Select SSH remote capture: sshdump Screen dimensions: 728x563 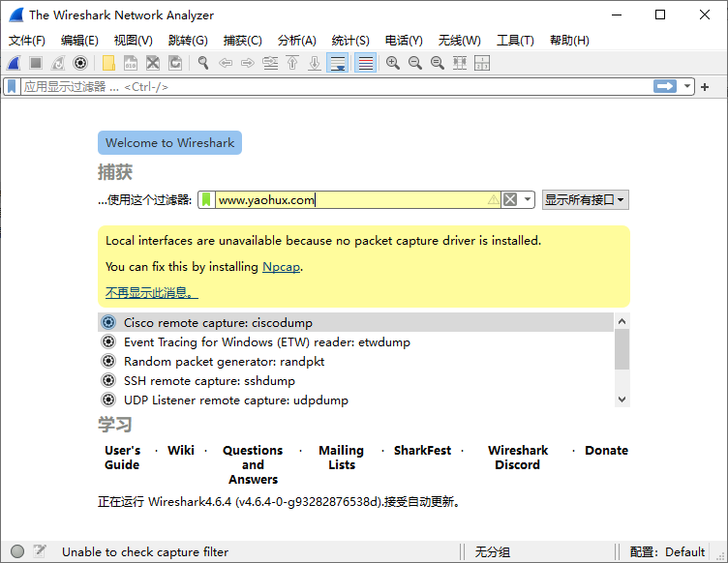355,381
